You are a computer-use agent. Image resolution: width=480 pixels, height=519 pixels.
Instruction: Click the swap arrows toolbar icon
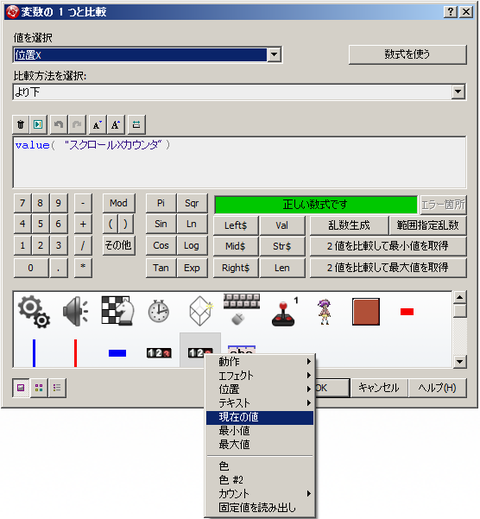point(136,125)
